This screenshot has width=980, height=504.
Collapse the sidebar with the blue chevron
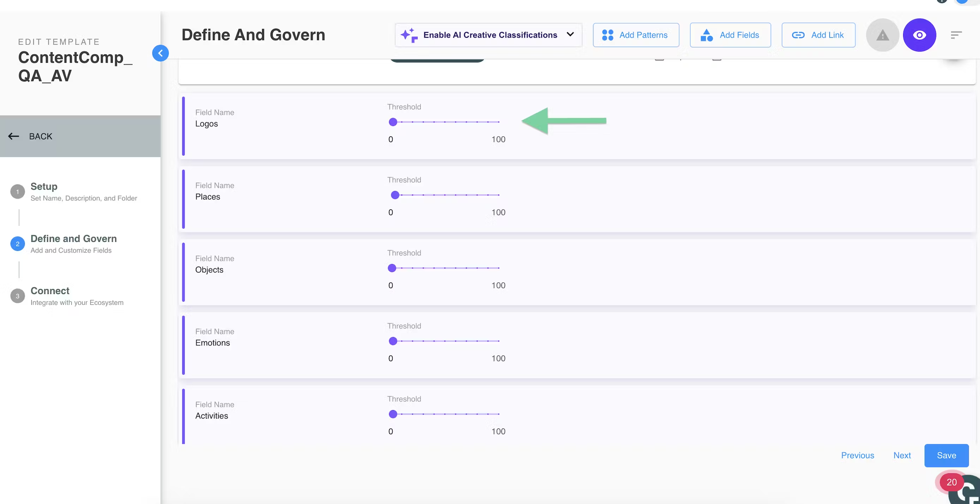coord(160,53)
